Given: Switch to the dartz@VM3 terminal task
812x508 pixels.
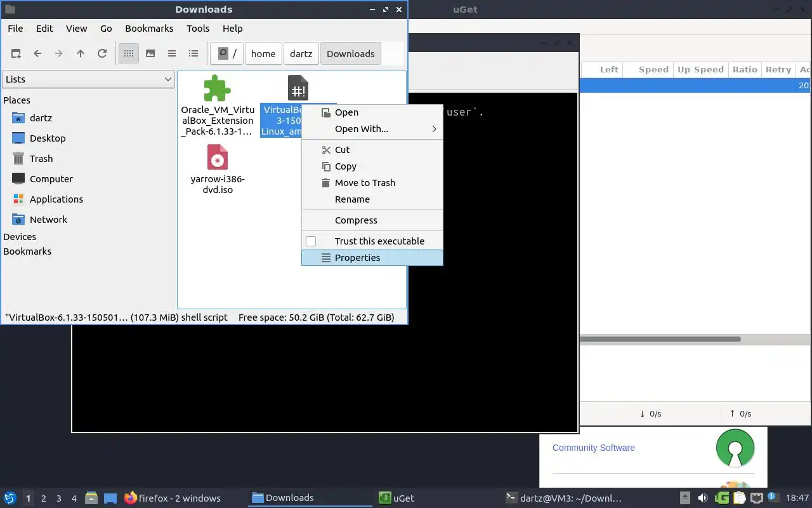Looking at the screenshot, I should 563,498.
